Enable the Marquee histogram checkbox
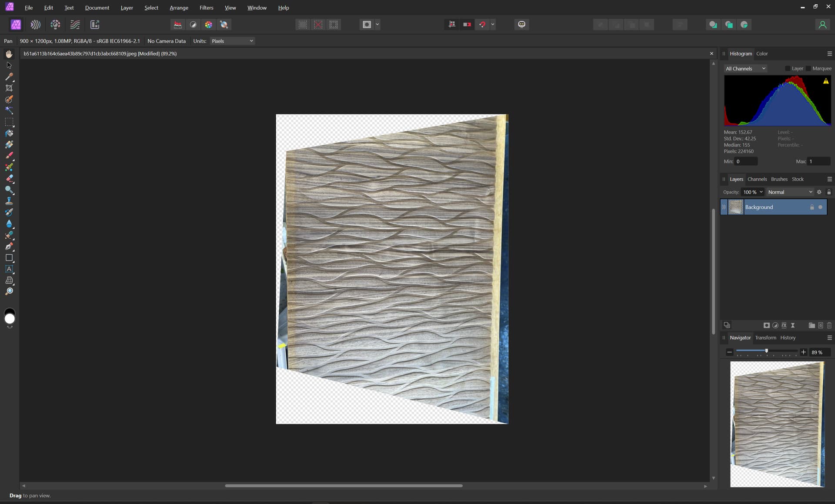The image size is (835, 504). [808, 69]
